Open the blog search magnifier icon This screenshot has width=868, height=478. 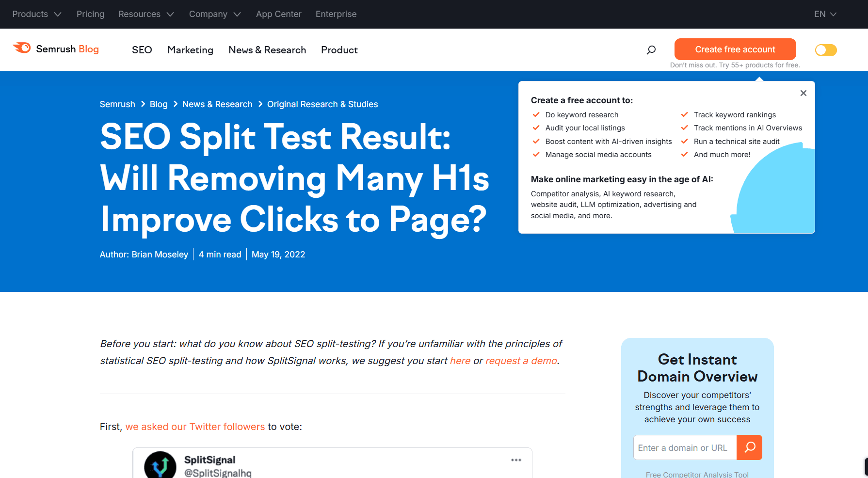pos(651,49)
